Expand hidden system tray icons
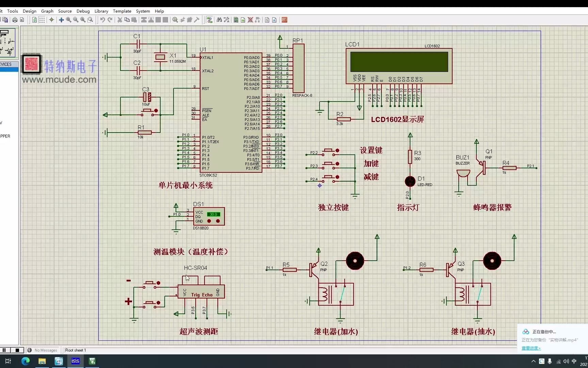The width and height of the screenshot is (588, 368). pyautogui.click(x=533, y=361)
